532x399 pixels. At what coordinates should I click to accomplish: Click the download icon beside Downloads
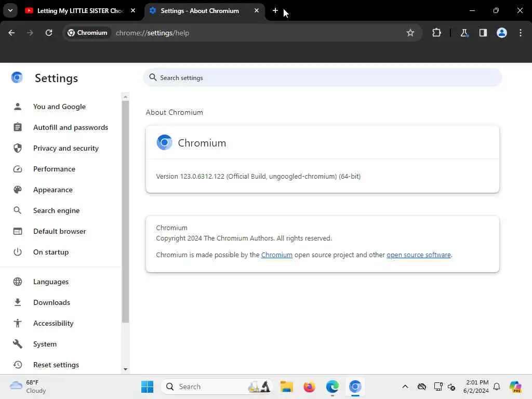point(18,302)
